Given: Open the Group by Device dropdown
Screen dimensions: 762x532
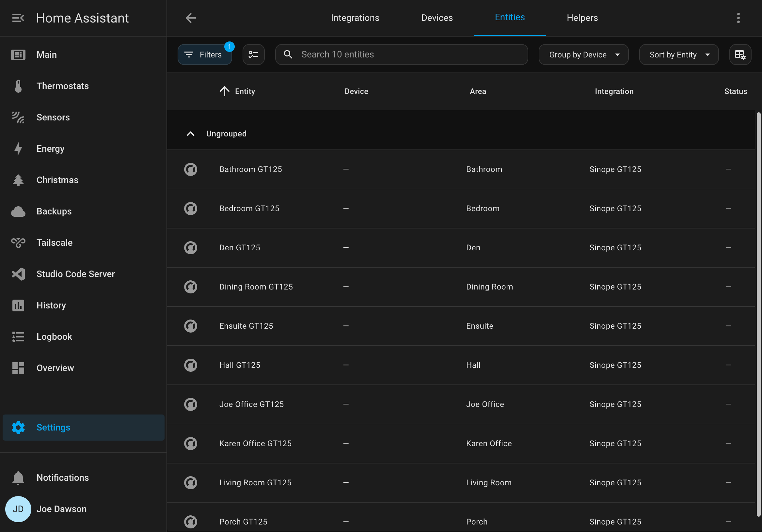Looking at the screenshot, I should [x=583, y=55].
